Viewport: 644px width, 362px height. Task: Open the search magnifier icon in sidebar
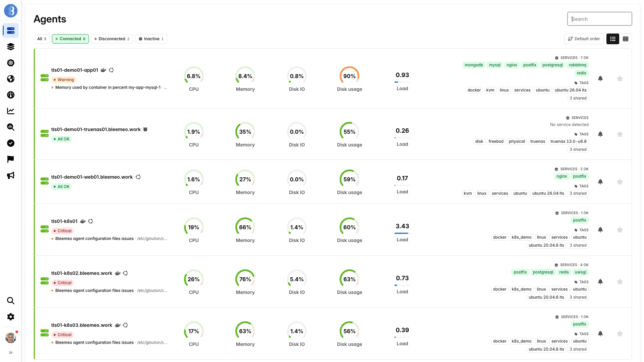pos(11,301)
